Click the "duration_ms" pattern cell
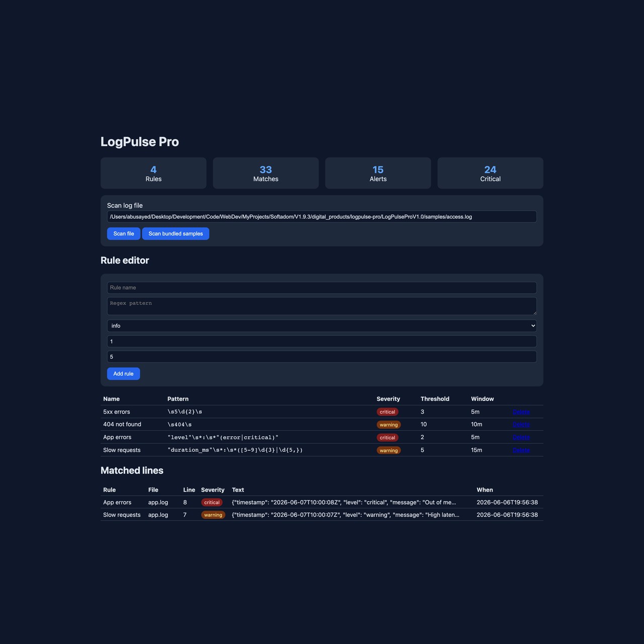Screen dimensions: 644x644 (x=235, y=450)
